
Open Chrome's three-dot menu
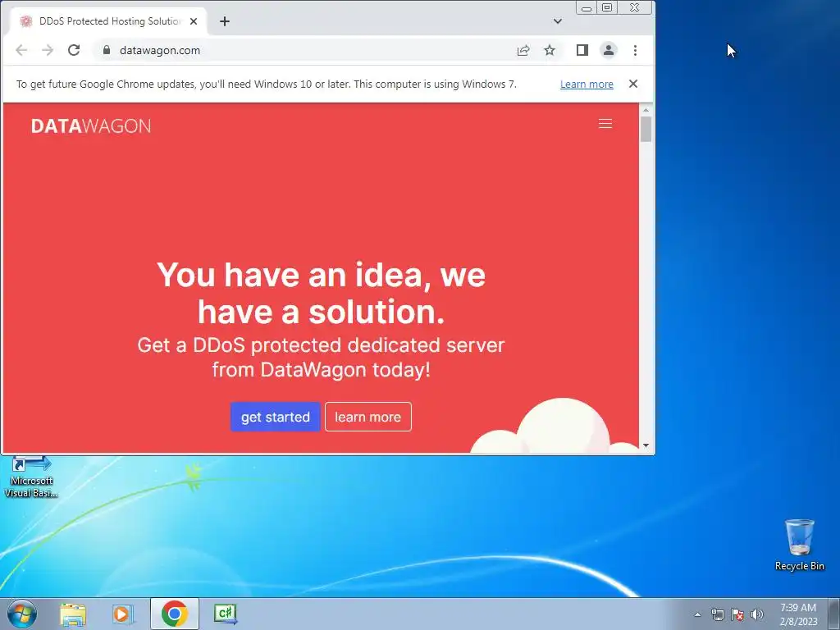(636, 50)
